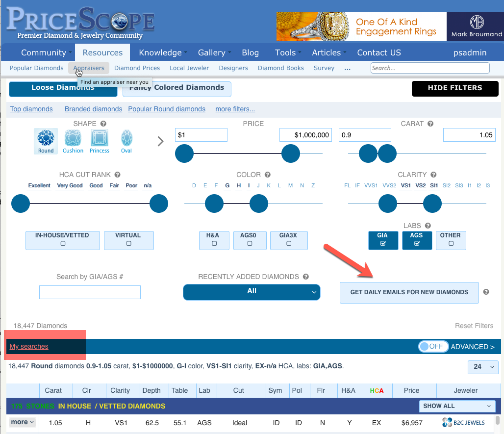Open help icon next to CARAT

click(430, 124)
